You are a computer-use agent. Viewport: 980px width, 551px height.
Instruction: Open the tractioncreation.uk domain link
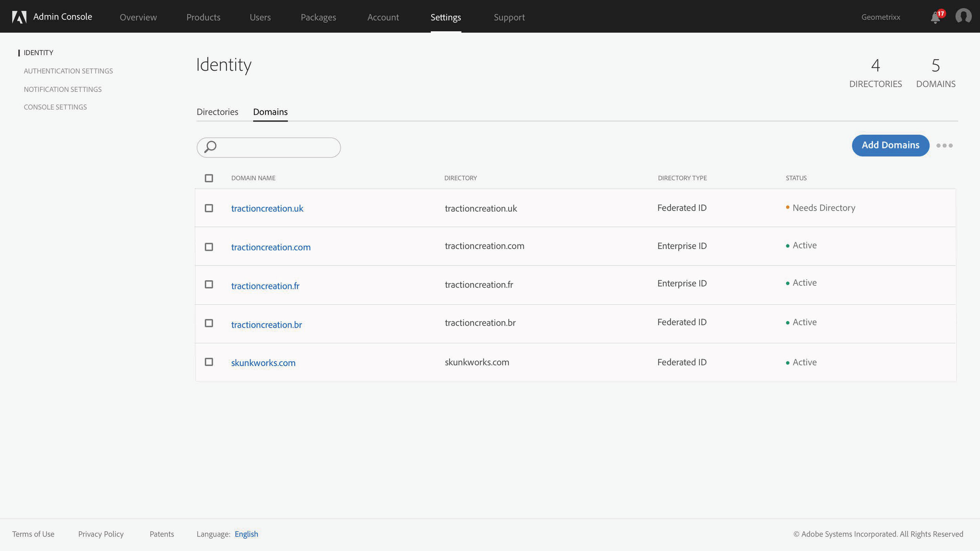(267, 208)
